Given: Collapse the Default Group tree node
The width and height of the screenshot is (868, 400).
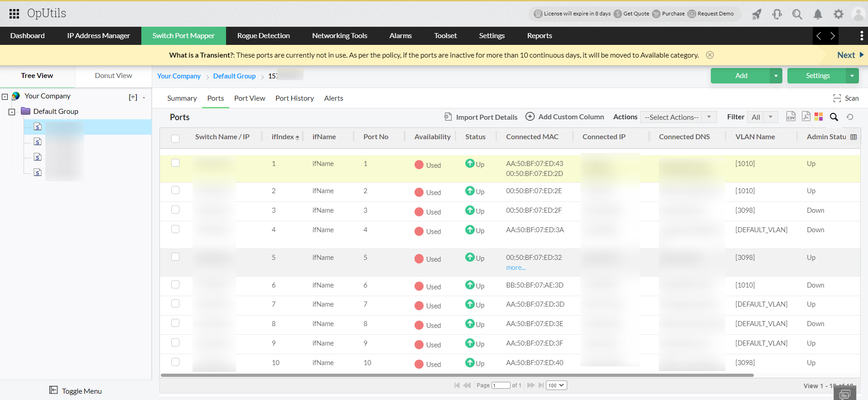Looking at the screenshot, I should pos(12,112).
